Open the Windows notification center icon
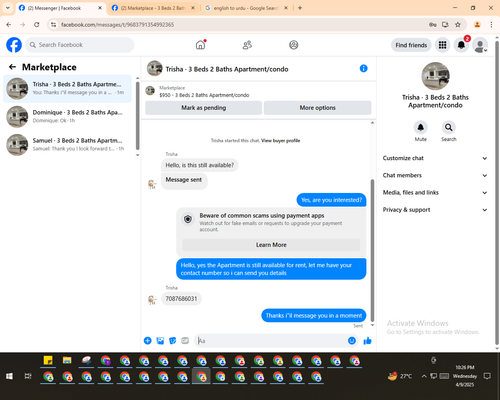The width and height of the screenshot is (500, 400). [487, 376]
